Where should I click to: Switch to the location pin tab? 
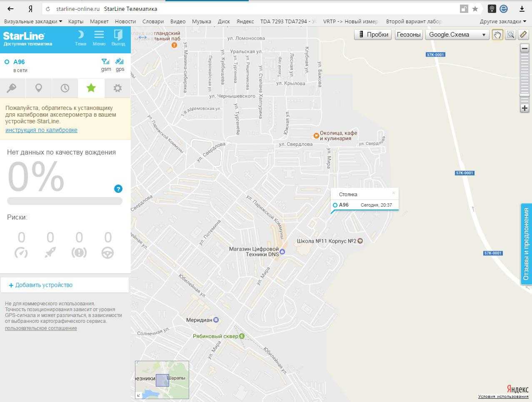click(x=38, y=88)
